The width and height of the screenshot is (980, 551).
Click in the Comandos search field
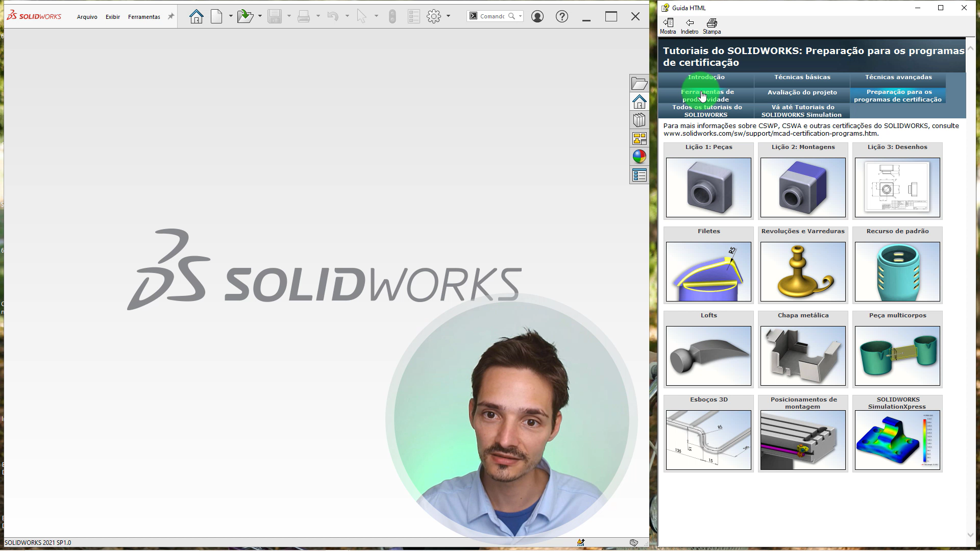click(493, 16)
